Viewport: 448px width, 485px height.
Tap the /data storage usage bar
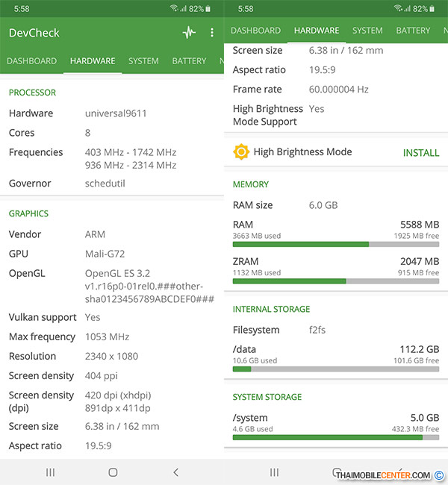[x=336, y=369]
